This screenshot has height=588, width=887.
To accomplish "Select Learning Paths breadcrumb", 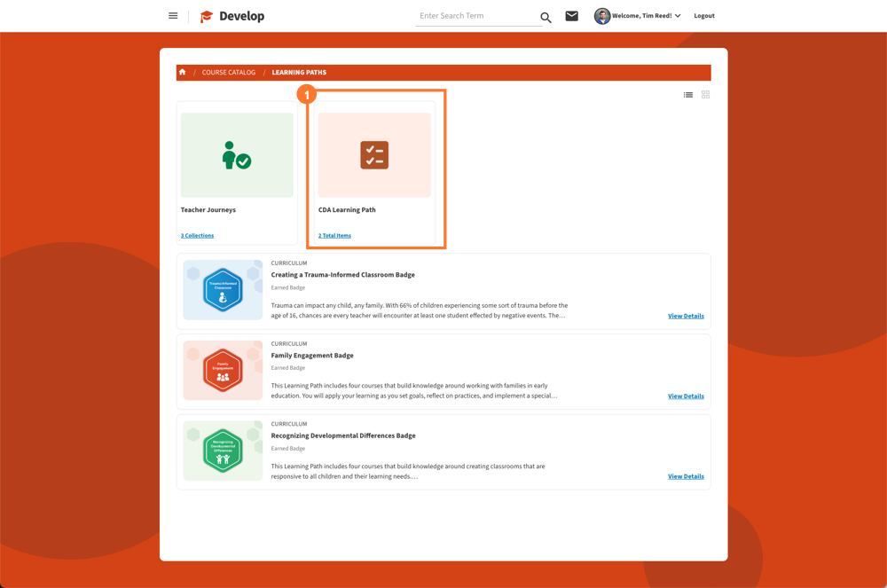I will [299, 73].
